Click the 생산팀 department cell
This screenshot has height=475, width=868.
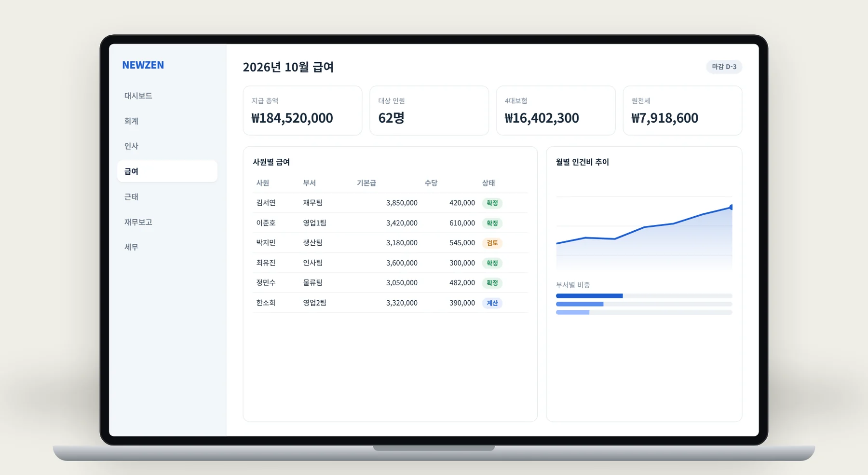tap(312, 243)
